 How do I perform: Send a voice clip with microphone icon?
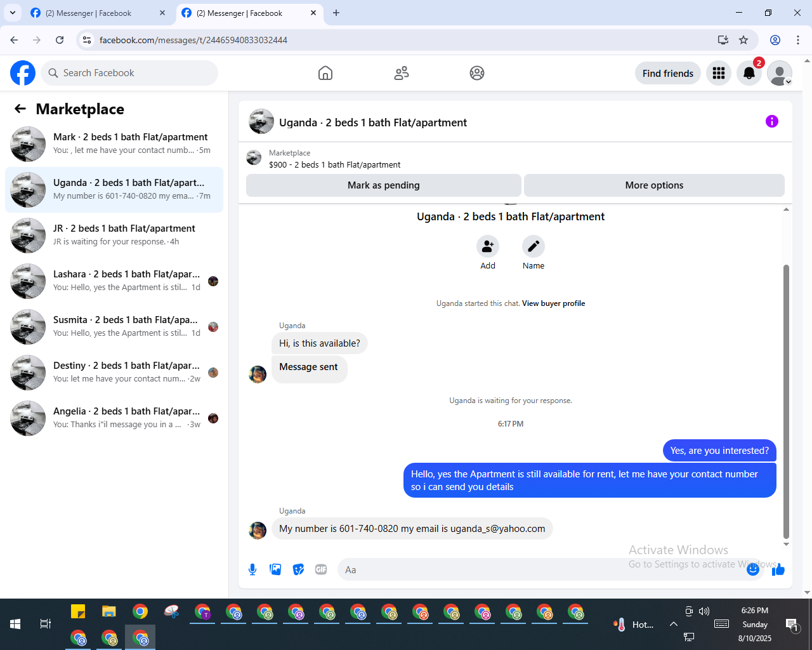[x=252, y=569]
